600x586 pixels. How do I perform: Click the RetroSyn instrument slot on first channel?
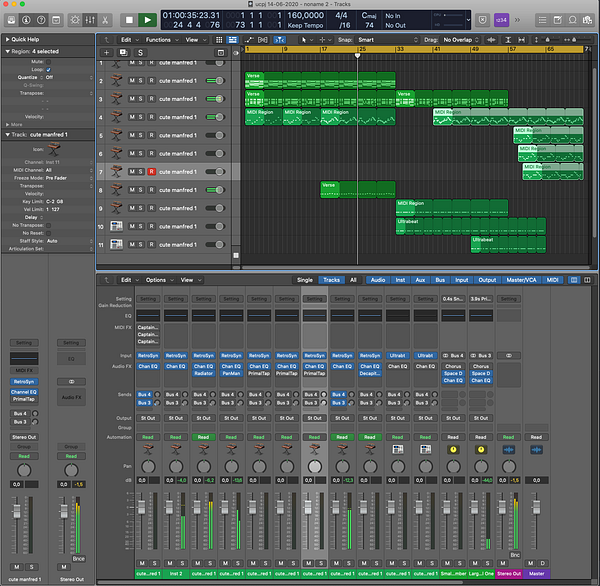(x=148, y=355)
